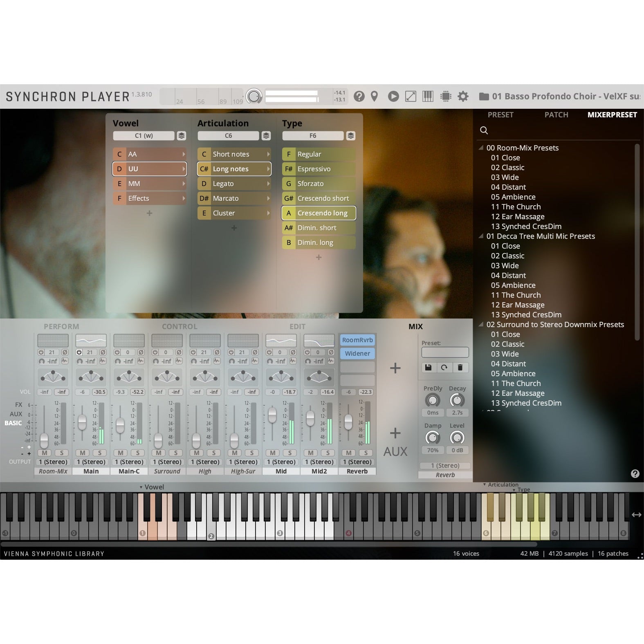Mute the Main mixer channel
The height and width of the screenshot is (644, 644).
82,453
